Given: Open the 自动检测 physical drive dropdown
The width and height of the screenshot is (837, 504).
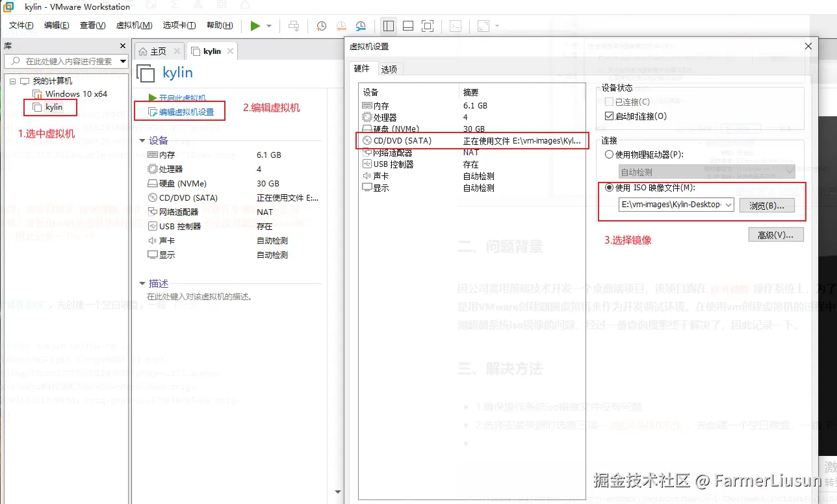Looking at the screenshot, I should tap(706, 172).
